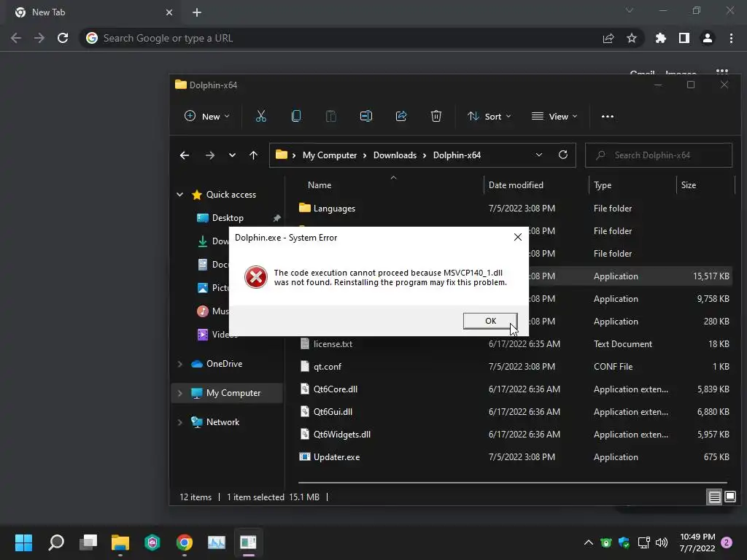Click Downloads in address breadcrumb
The width and height of the screenshot is (747, 560).
pyautogui.click(x=395, y=155)
